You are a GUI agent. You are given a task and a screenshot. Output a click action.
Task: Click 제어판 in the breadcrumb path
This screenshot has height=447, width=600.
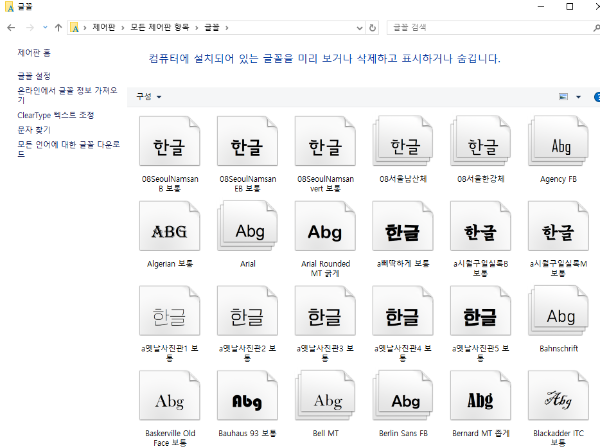tap(103, 28)
